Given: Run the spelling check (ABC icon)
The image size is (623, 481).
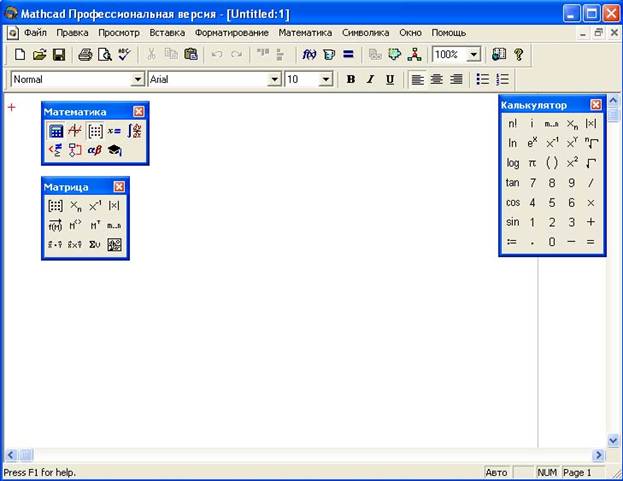Looking at the screenshot, I should click(x=124, y=54).
